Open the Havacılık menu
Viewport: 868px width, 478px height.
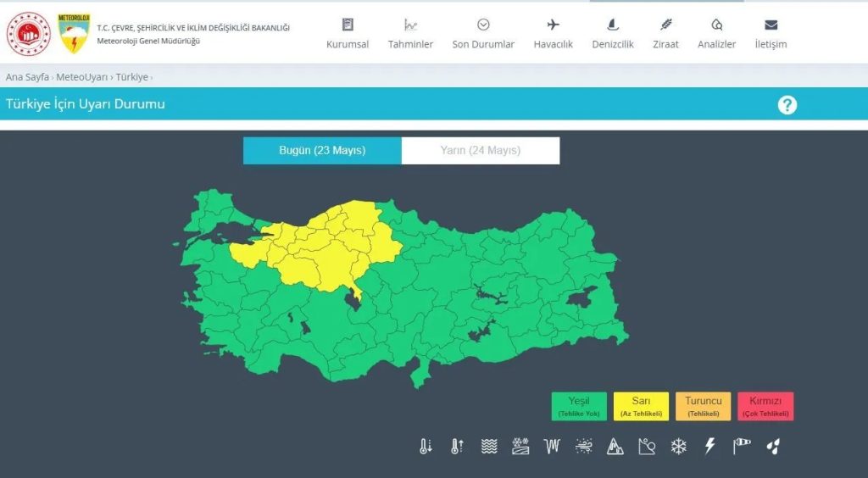click(x=553, y=34)
